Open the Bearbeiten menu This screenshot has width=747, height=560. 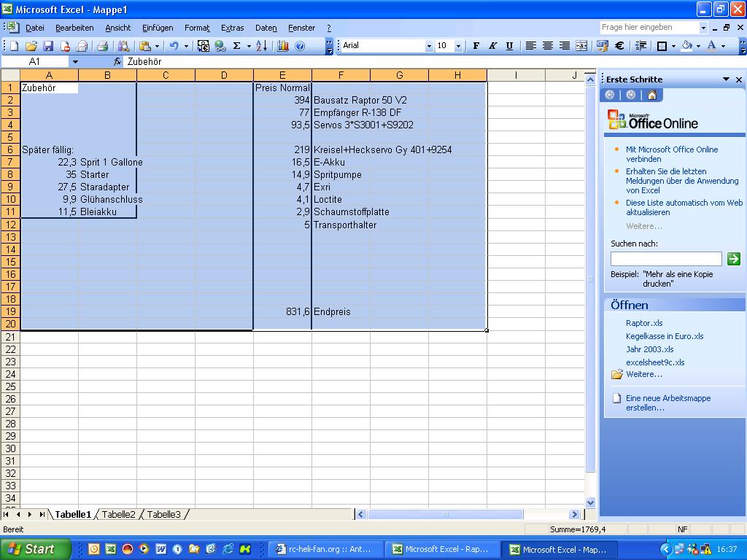(x=74, y=28)
